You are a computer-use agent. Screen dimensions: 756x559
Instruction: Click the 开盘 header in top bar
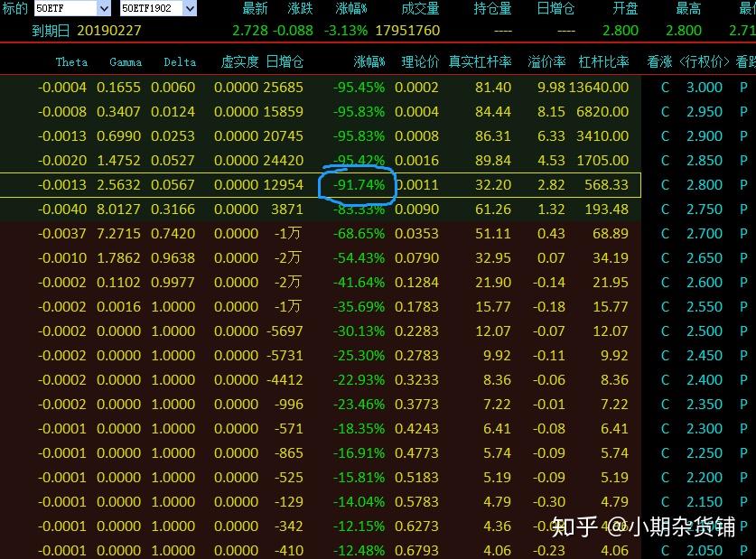click(625, 8)
